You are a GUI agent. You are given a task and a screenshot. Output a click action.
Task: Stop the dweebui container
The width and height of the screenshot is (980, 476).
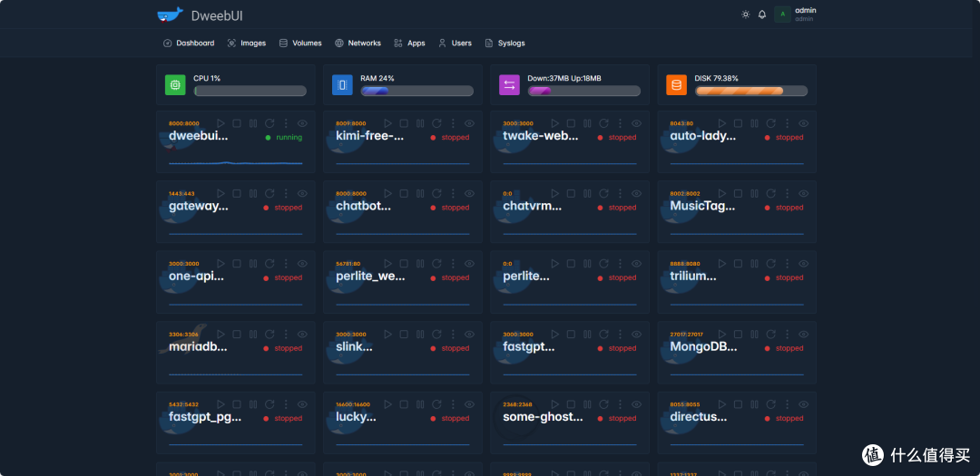(237, 123)
